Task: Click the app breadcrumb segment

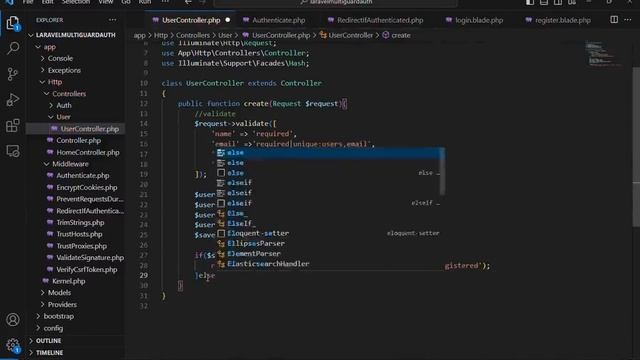Action: [139, 36]
